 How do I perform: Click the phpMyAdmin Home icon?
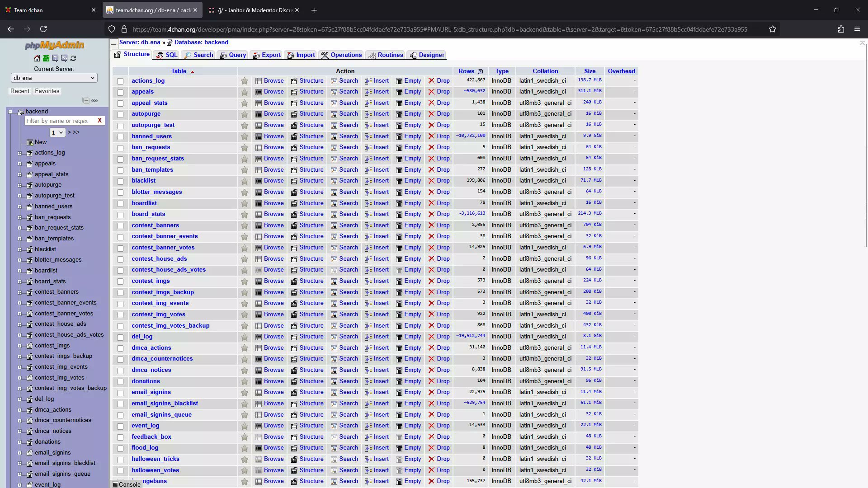pyautogui.click(x=37, y=58)
